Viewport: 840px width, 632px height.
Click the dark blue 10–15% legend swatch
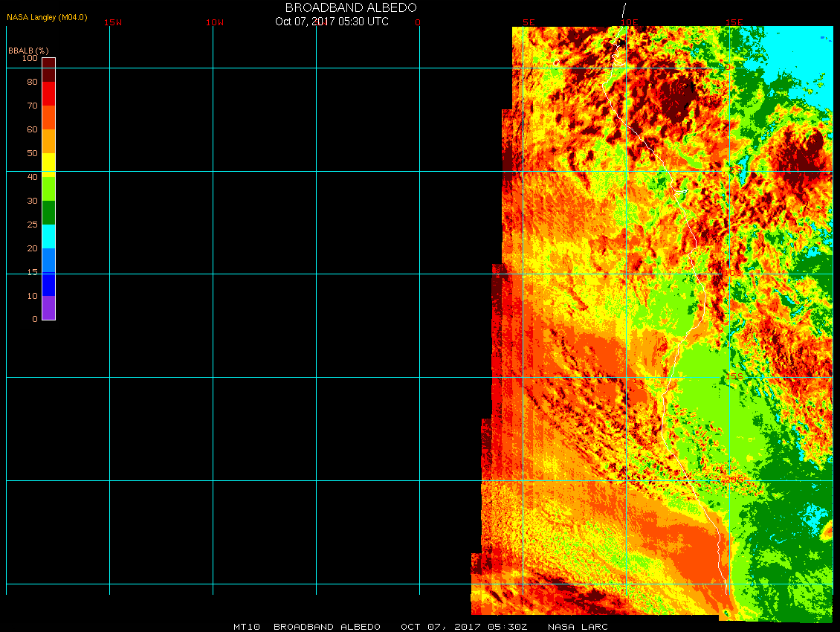point(48,284)
